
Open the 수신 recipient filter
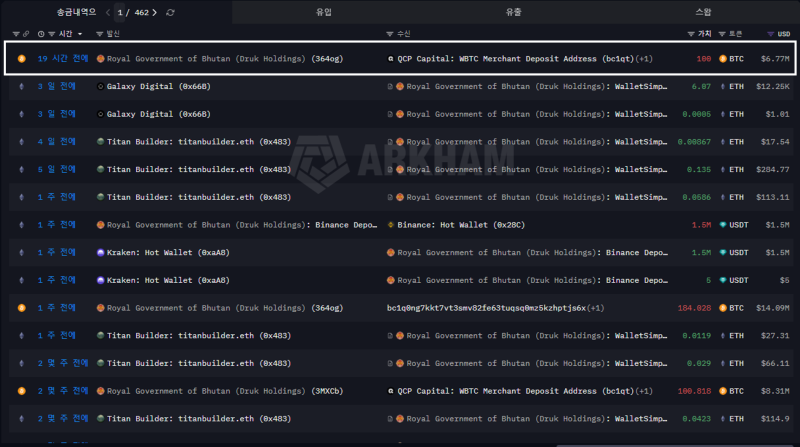390,34
